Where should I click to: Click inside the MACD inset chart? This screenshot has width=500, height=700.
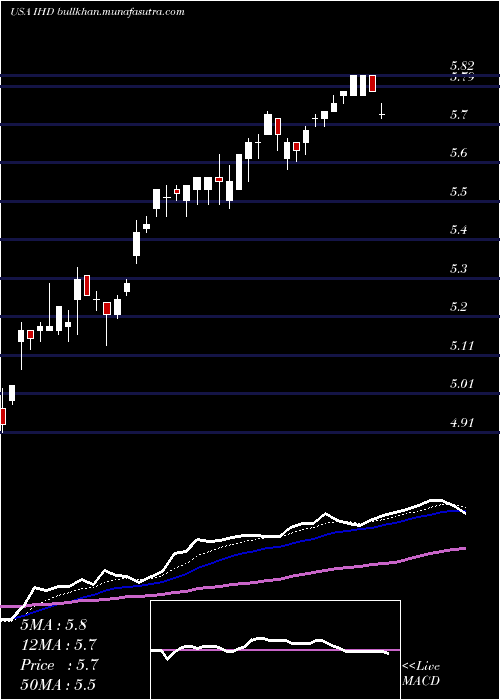pos(275,650)
